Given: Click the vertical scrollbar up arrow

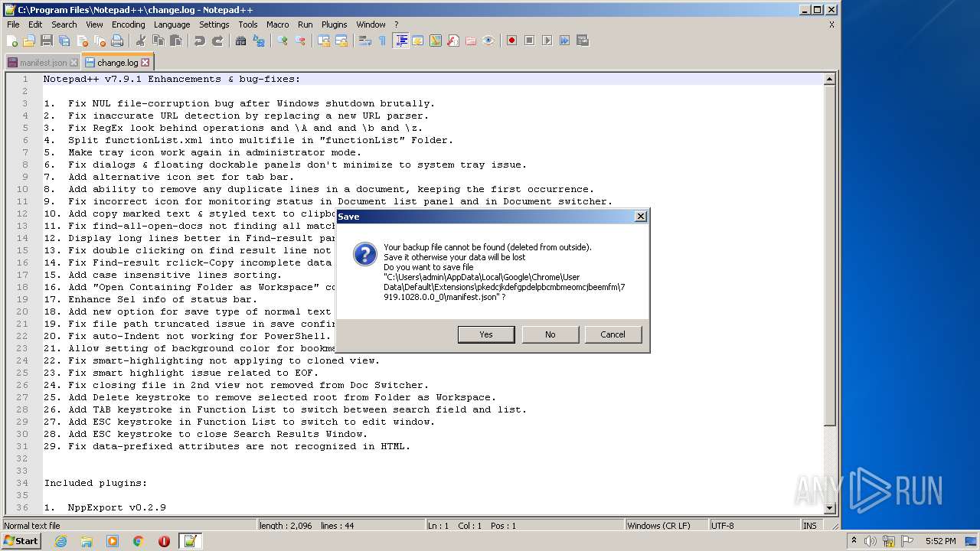Looking at the screenshot, I should click(x=829, y=79).
